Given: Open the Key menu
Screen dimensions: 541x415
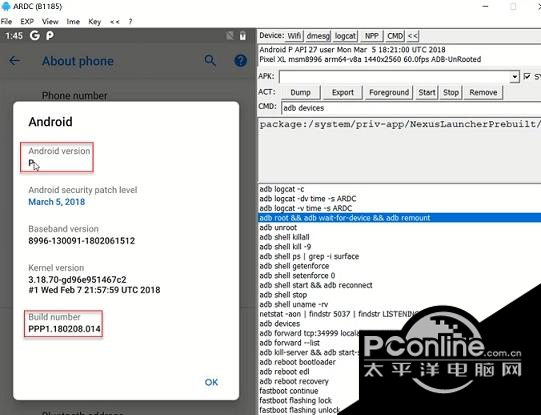Looking at the screenshot, I should click(x=95, y=22).
